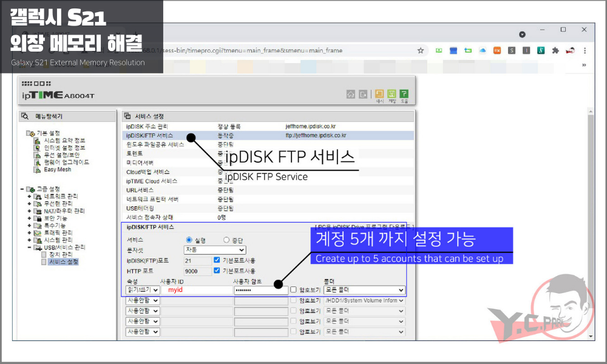Click the 사용자 ID field containing myid
This screenshot has width=607, height=364.
[197, 290]
